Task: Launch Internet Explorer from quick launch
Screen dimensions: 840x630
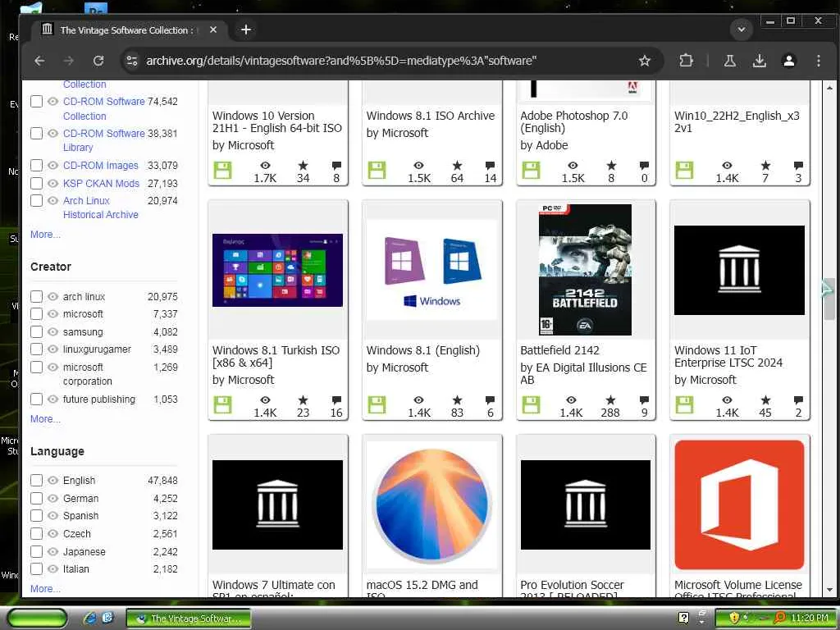Action: coord(89,619)
